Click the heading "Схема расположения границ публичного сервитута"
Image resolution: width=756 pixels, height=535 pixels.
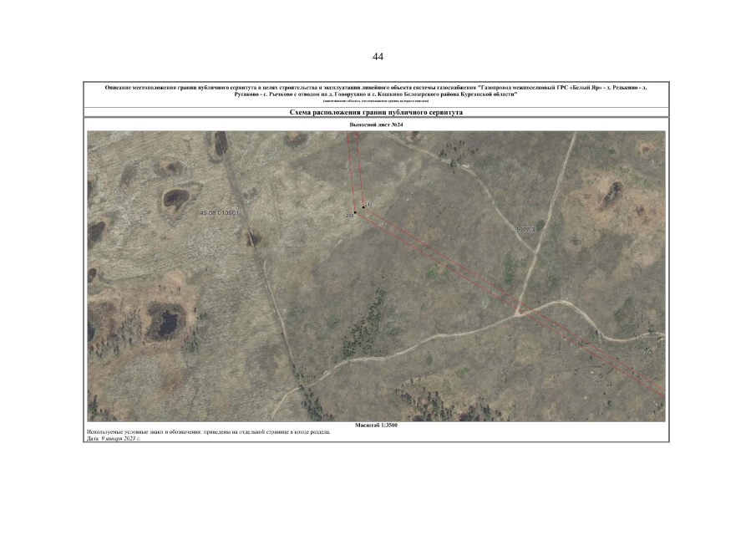click(376, 111)
